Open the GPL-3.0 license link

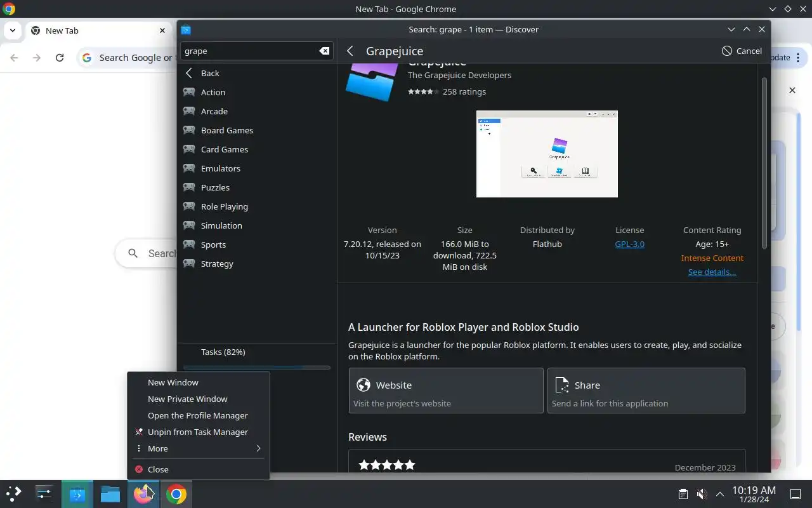click(x=630, y=244)
